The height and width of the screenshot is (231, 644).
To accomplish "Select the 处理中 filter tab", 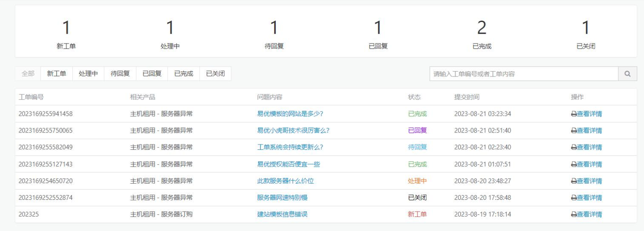I will point(88,74).
